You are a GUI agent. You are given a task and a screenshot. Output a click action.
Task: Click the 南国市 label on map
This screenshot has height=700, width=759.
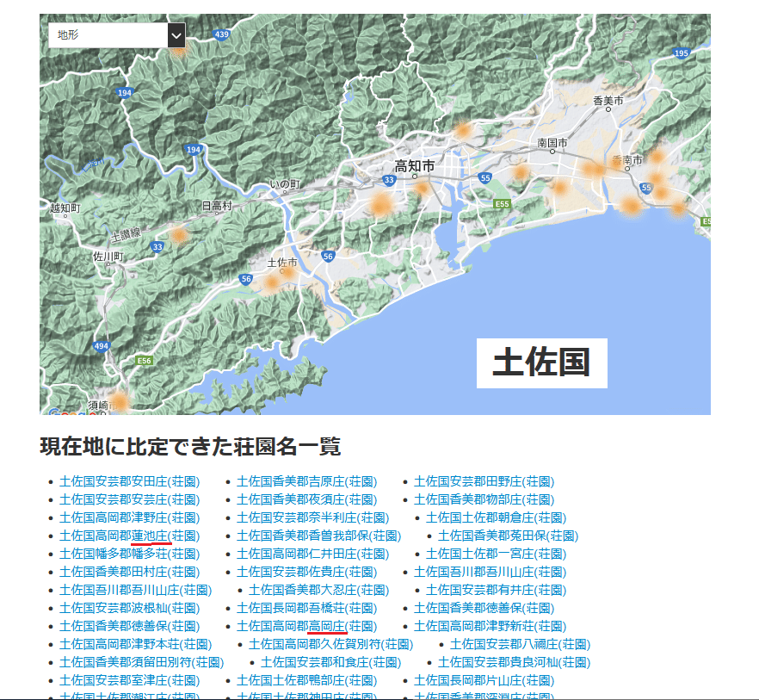(x=552, y=143)
